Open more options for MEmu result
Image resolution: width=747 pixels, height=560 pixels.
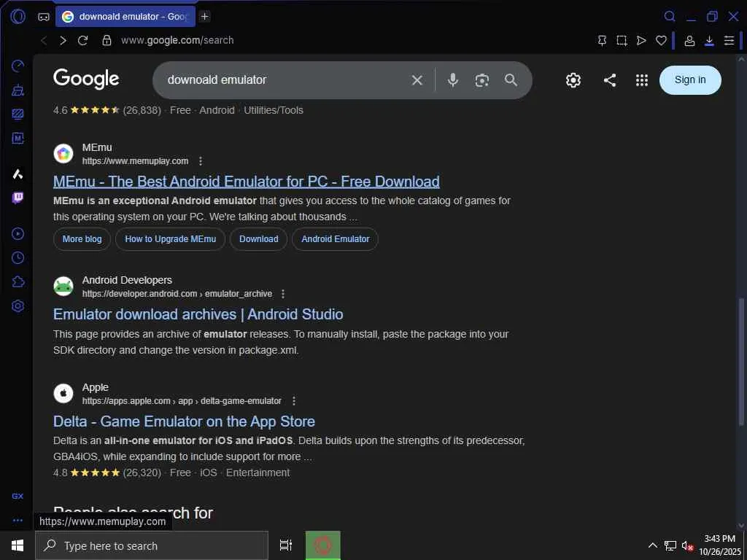pyautogui.click(x=201, y=161)
